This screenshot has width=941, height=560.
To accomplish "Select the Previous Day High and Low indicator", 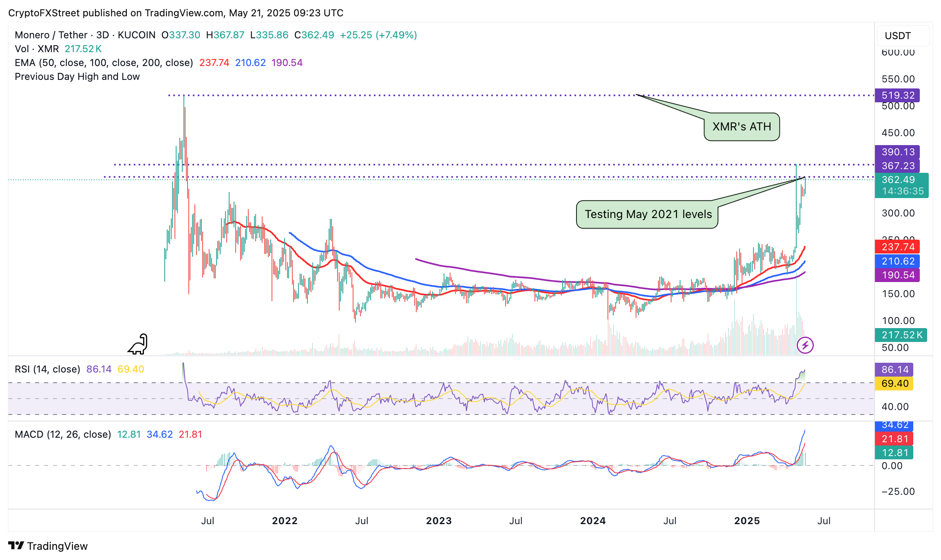I will click(77, 77).
